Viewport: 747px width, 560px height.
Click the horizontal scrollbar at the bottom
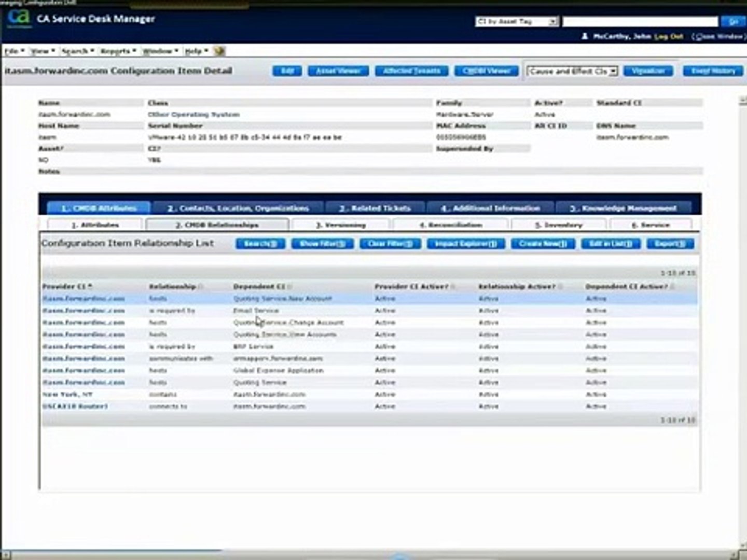370,555
